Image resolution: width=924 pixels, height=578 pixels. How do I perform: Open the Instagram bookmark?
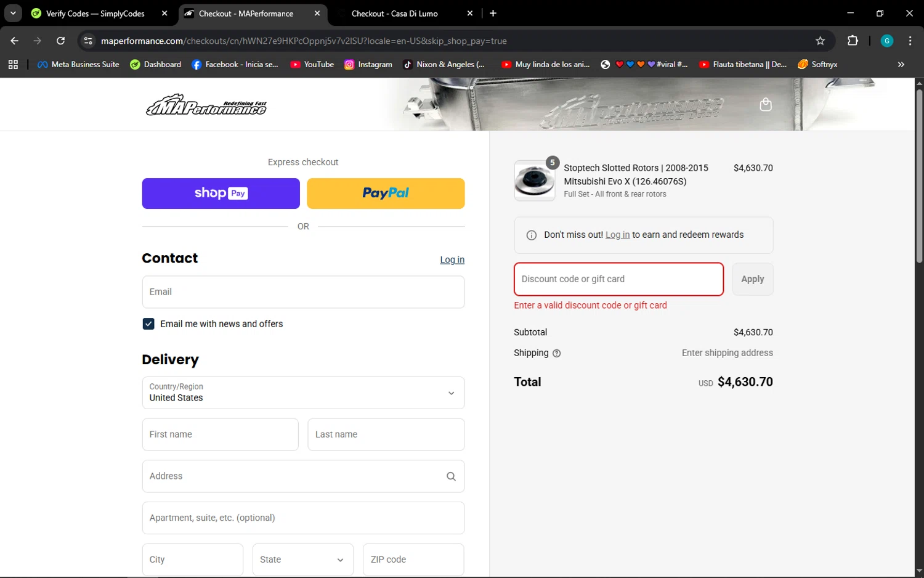click(368, 64)
